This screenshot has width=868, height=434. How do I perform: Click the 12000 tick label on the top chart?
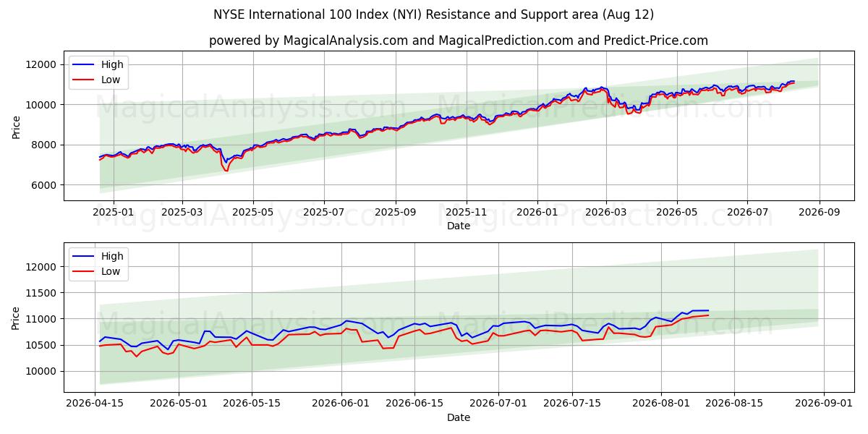(x=41, y=64)
